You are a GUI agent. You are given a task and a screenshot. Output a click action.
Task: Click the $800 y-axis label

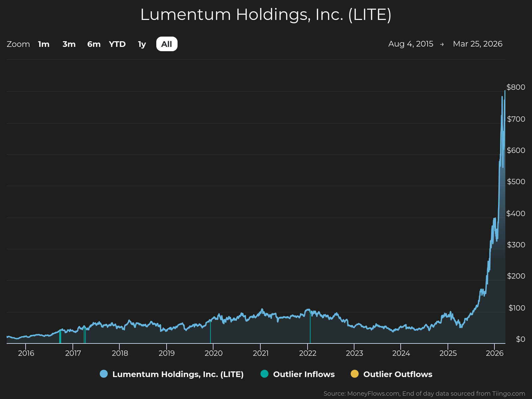(516, 87)
